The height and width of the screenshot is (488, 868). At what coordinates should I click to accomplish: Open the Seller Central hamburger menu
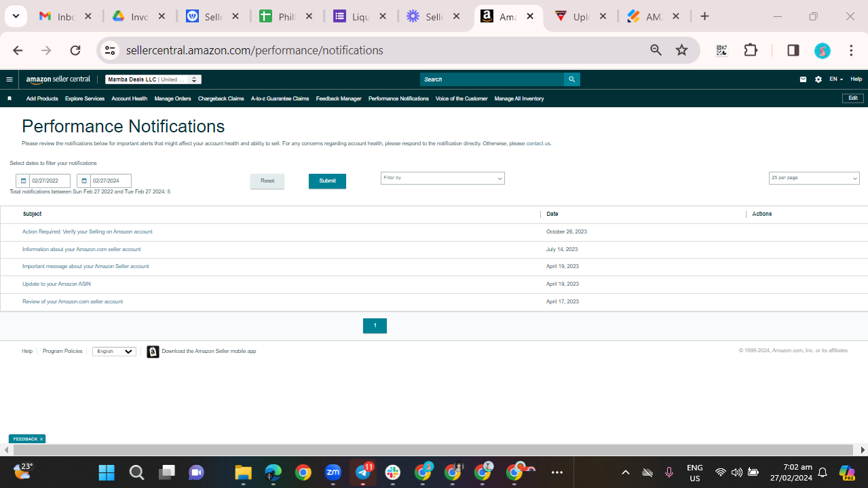click(x=10, y=79)
